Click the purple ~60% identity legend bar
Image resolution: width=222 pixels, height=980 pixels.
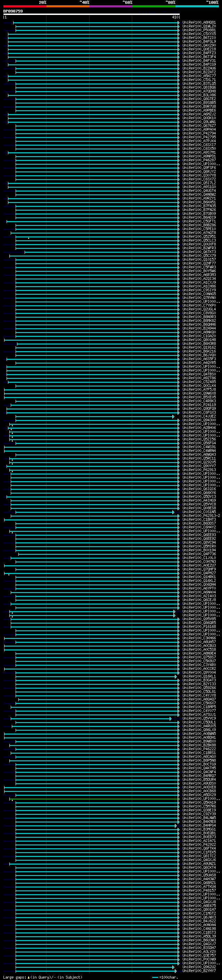coord(111,6)
